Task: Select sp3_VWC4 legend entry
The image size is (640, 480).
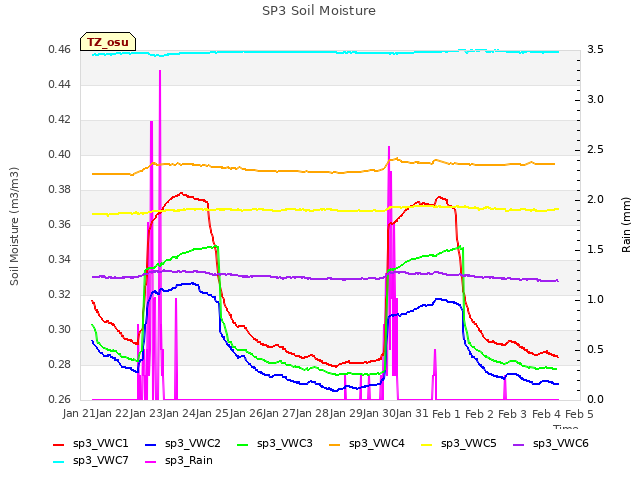Action: (x=367, y=444)
